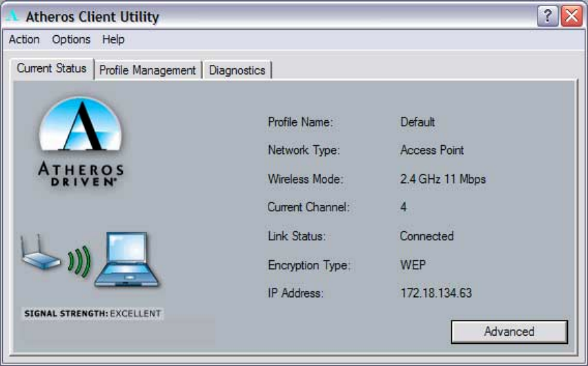
Task: Click the Encryption Type label
Action: point(309,265)
